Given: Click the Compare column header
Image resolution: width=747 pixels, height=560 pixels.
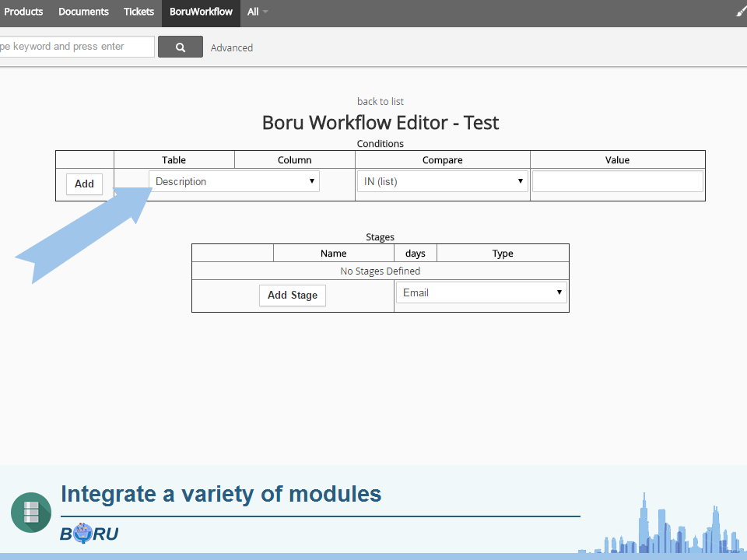Looking at the screenshot, I should [443, 160].
